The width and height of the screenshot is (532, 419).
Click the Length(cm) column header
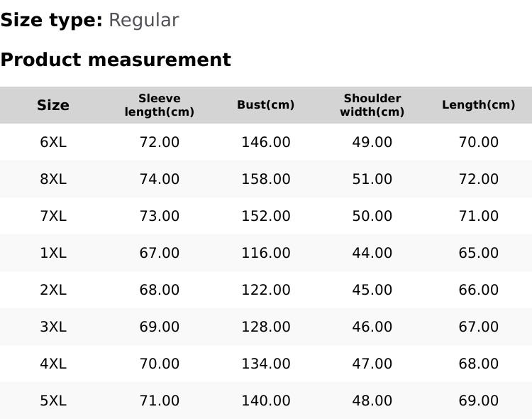[479, 105]
